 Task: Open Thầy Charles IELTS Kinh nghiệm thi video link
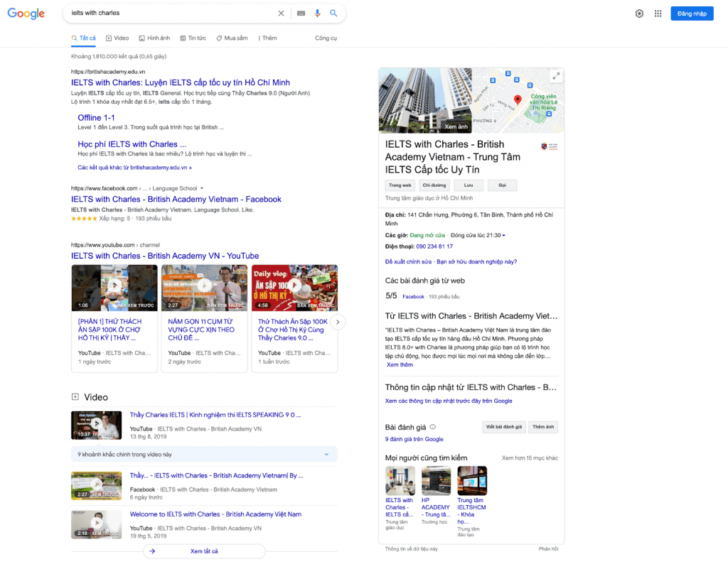215,415
